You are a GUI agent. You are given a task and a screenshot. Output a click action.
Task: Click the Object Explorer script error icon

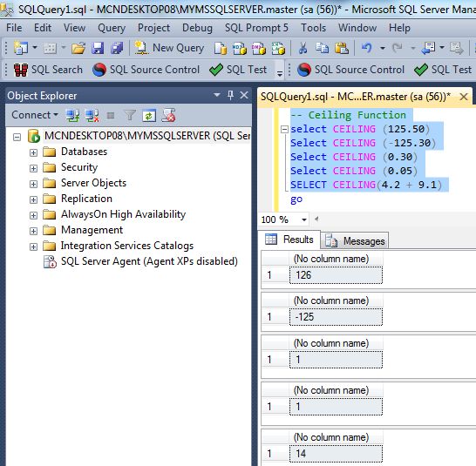point(168,116)
